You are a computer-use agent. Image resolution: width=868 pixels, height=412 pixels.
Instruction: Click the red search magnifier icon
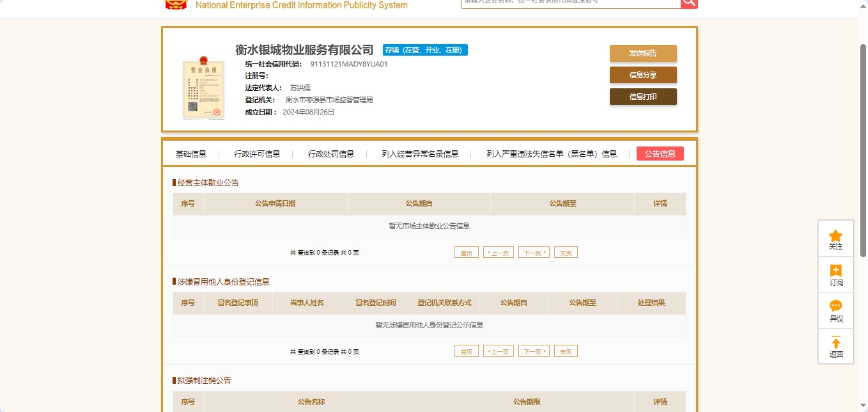tap(689, 3)
